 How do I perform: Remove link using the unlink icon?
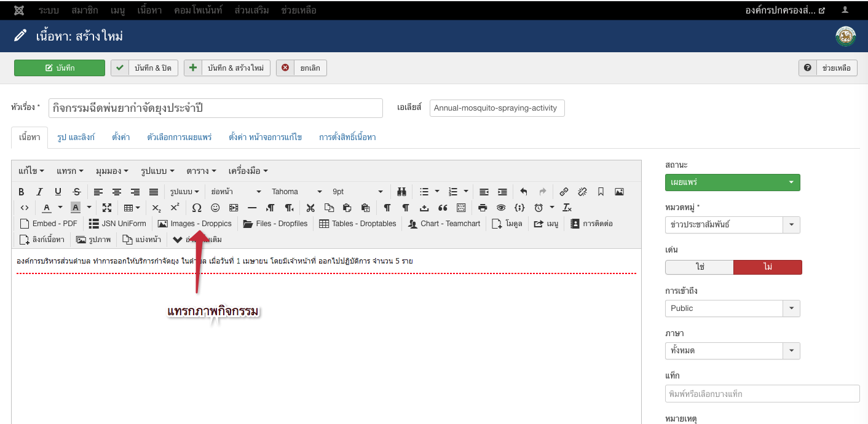point(583,192)
